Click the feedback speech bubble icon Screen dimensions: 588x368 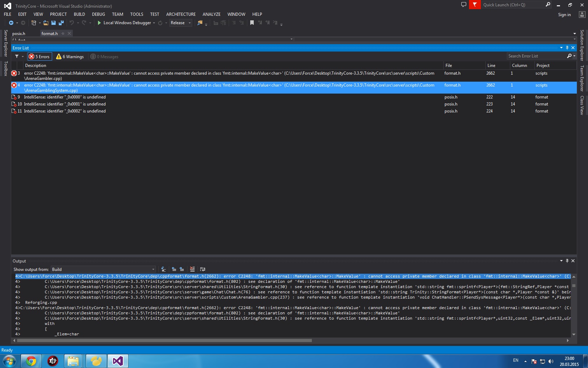tap(464, 5)
